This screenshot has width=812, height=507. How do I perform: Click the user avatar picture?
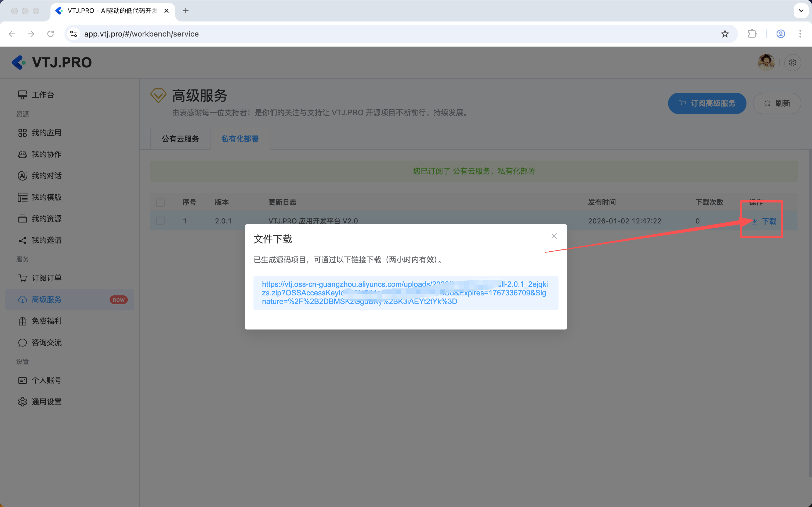766,63
